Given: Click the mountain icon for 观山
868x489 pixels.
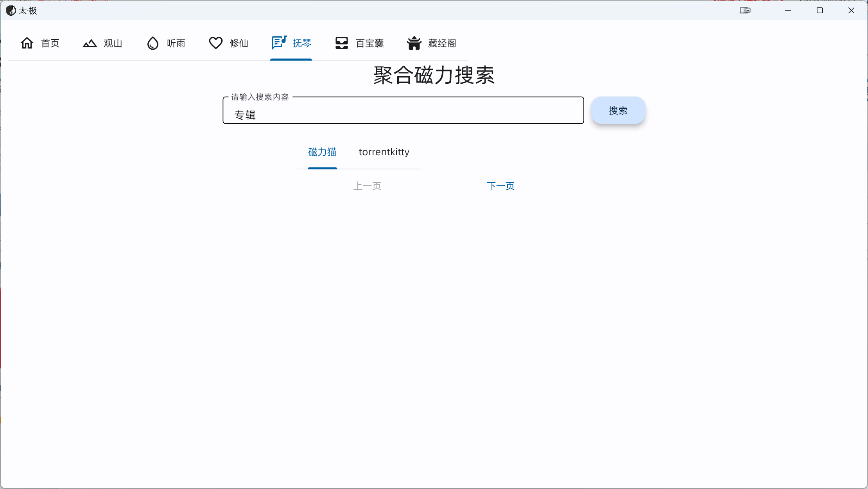Looking at the screenshot, I should pos(90,43).
